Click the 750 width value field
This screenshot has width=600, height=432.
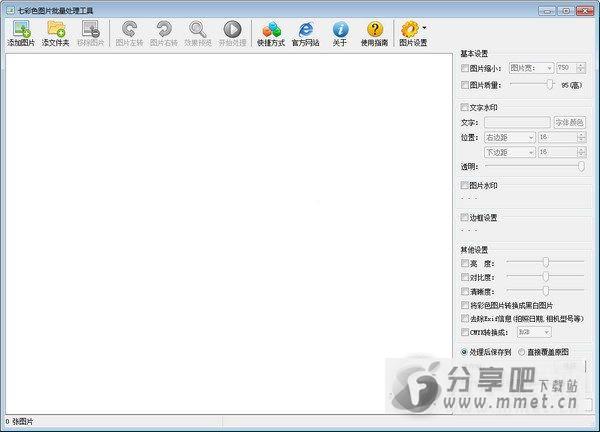tap(566, 68)
